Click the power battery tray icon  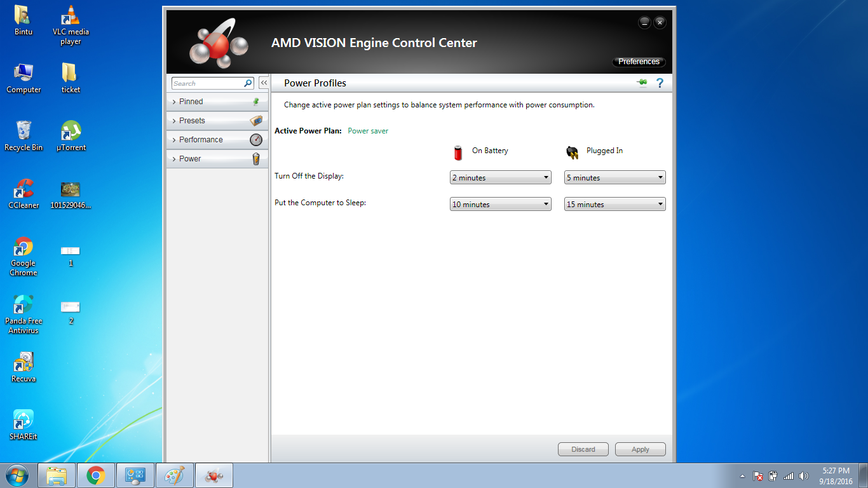click(773, 476)
